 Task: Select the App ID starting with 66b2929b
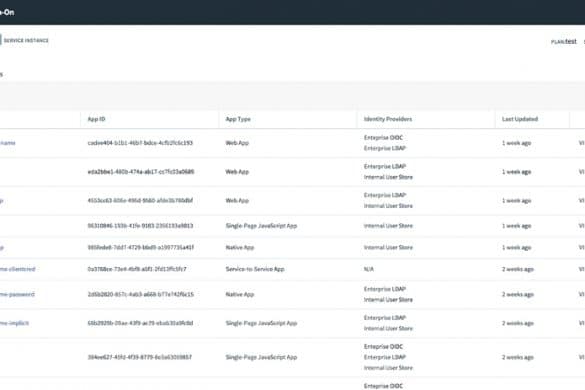(140, 323)
